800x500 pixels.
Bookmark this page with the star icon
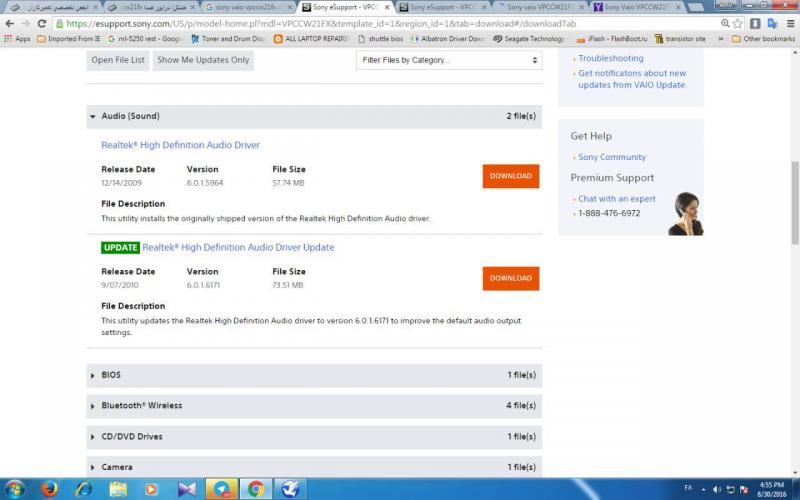pos(738,23)
